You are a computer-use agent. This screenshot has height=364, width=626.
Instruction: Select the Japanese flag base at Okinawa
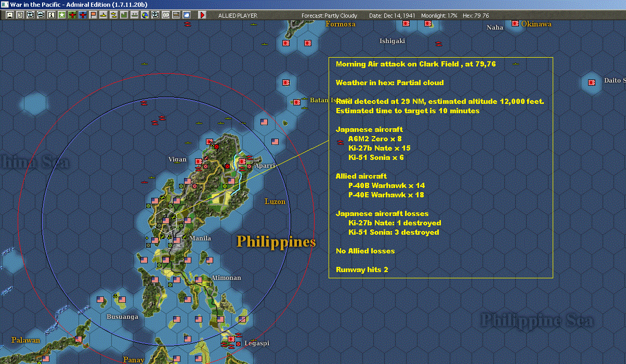point(515,23)
